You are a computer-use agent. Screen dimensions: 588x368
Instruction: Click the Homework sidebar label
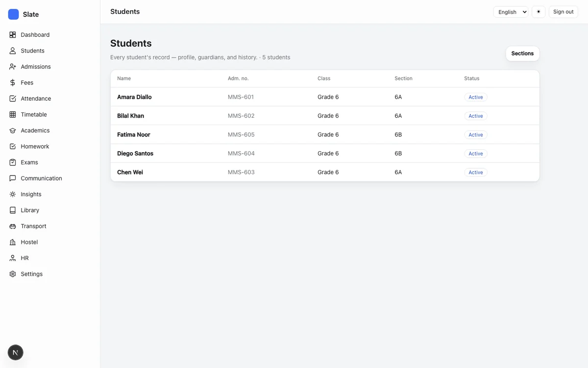(x=35, y=146)
